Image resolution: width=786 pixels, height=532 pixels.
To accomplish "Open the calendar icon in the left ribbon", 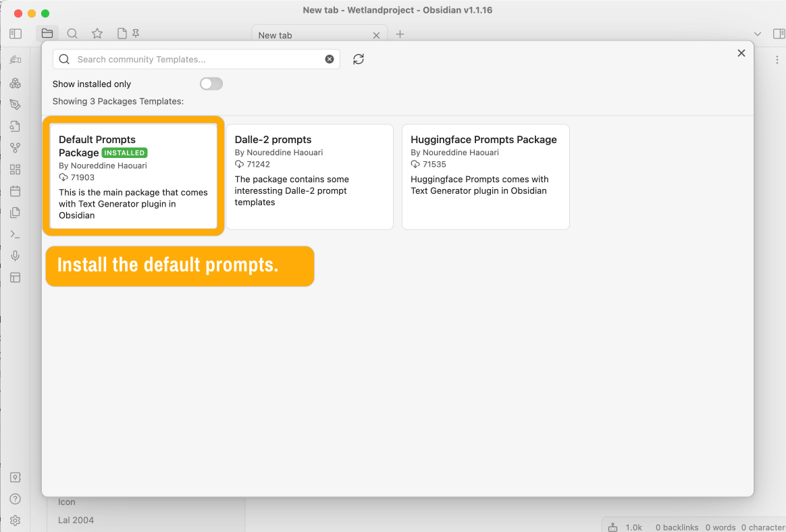I will [15, 191].
